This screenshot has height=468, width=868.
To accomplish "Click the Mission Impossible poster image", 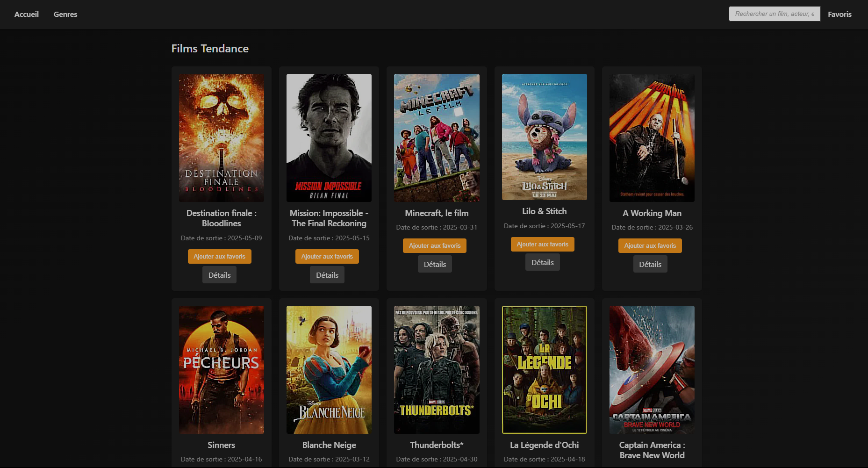I will [329, 137].
